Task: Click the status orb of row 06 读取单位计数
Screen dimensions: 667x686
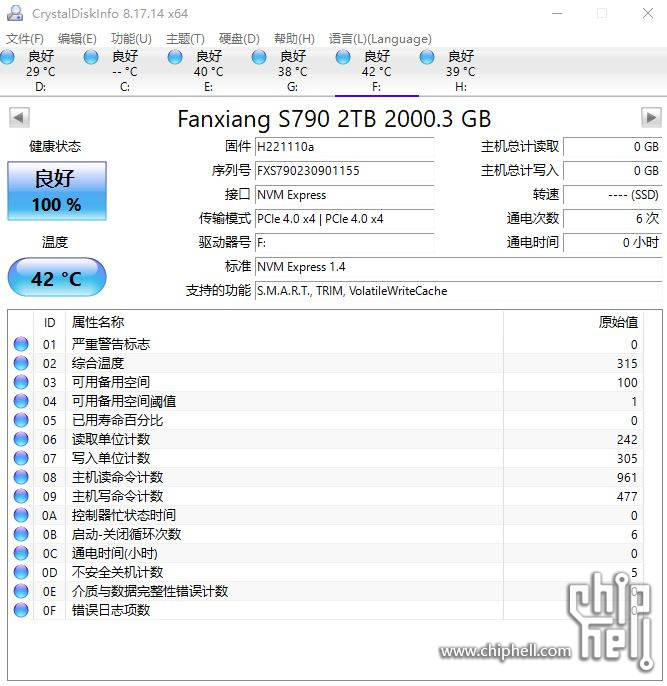Action: [21, 439]
